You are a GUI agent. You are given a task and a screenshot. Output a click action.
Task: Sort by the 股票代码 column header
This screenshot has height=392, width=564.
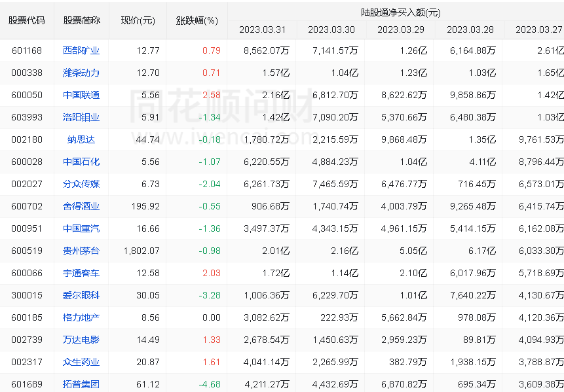coord(27,20)
